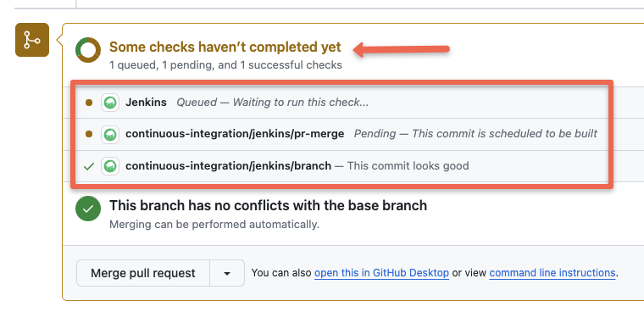644x312 pixels.
Task: Click the Queued — Waiting to run status text
Action: [272, 103]
